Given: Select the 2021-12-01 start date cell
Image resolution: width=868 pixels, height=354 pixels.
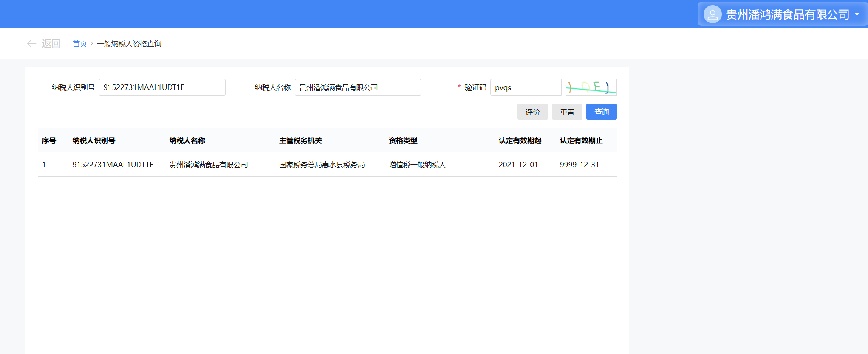Looking at the screenshot, I should 518,165.
